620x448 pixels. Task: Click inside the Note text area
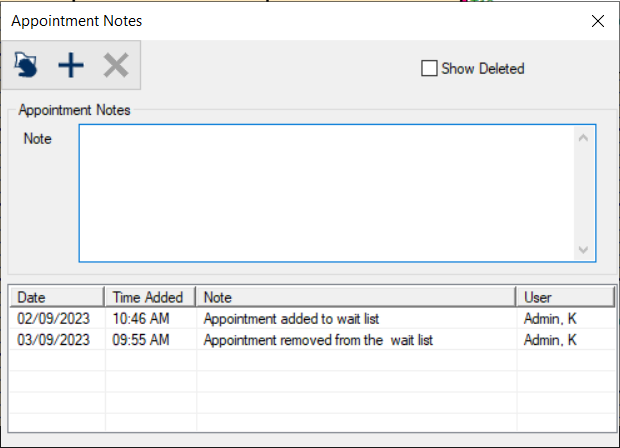tap(327, 193)
